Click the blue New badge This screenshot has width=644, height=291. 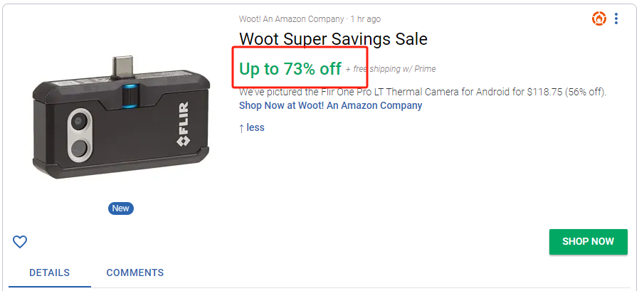click(x=121, y=208)
